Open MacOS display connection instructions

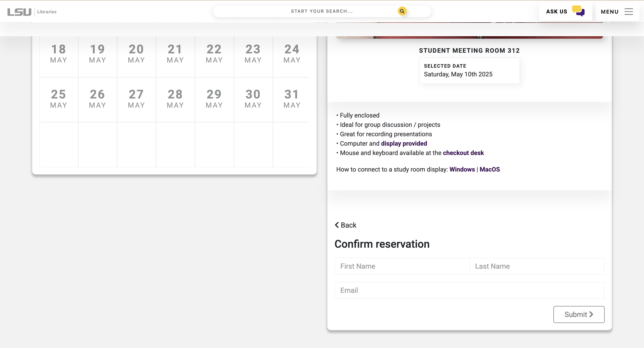click(489, 169)
